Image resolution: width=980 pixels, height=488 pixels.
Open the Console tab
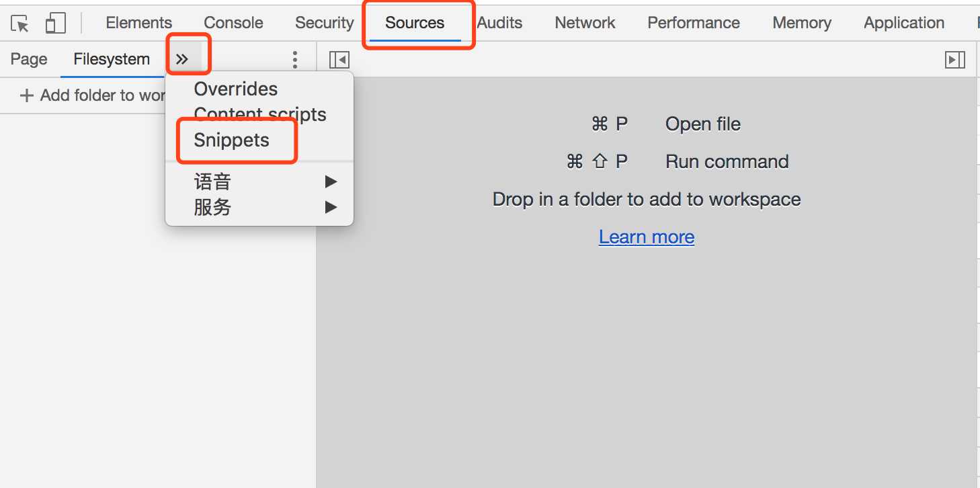coord(233,23)
